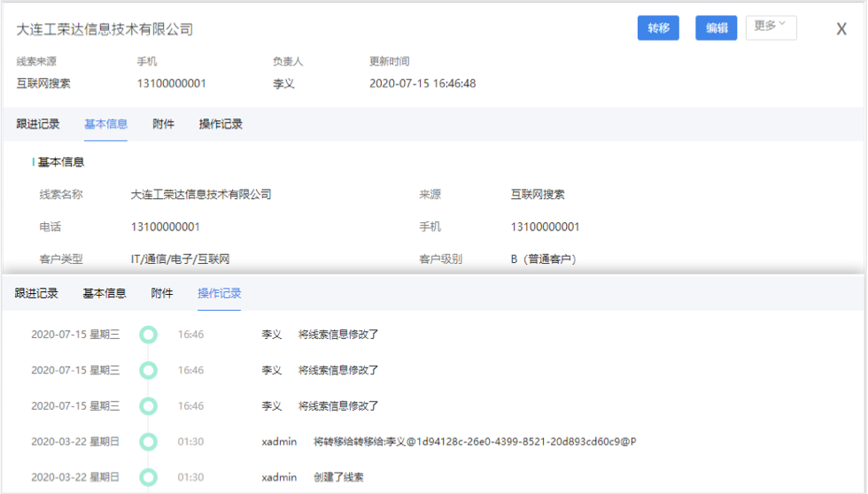
Task: Click the company name title in header
Action: tap(105, 29)
